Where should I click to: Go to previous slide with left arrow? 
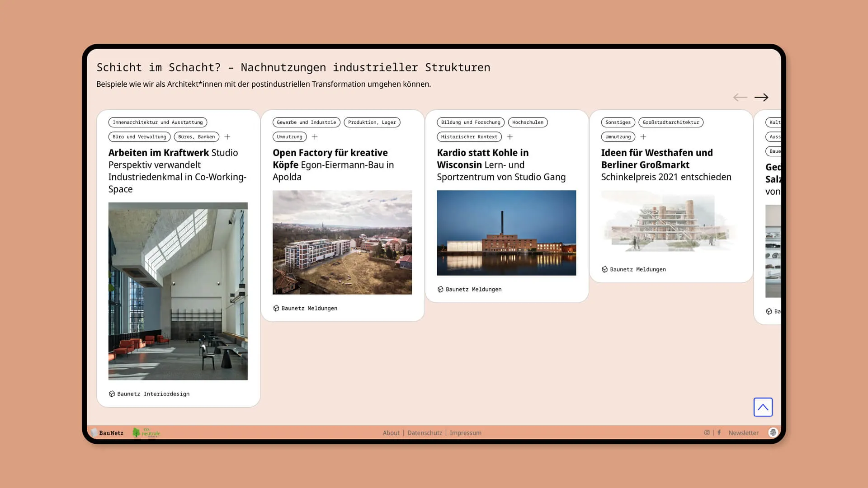[740, 97]
